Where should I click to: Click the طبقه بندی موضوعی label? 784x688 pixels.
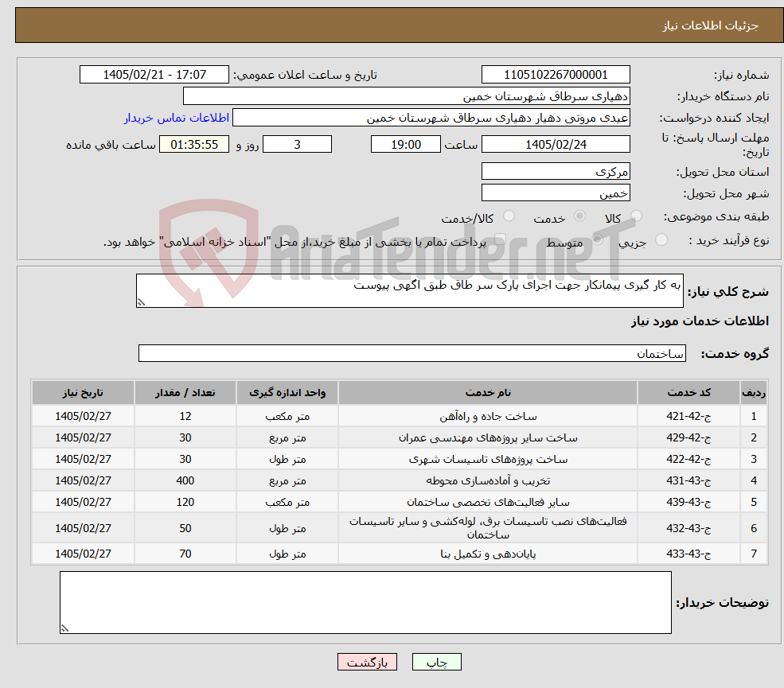716,216
